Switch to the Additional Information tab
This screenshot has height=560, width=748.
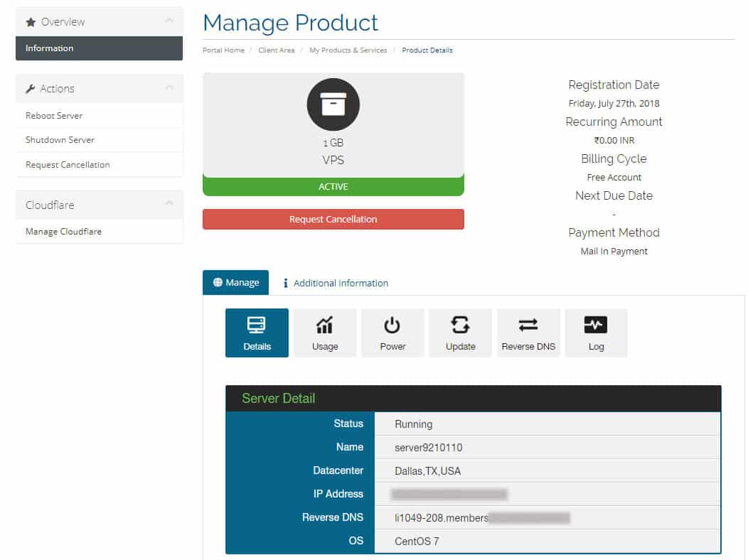coord(341,283)
